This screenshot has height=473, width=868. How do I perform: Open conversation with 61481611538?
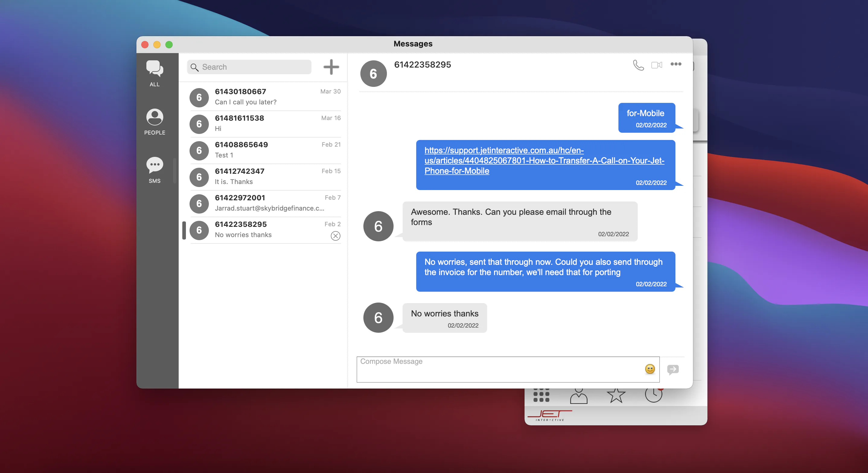tap(265, 124)
